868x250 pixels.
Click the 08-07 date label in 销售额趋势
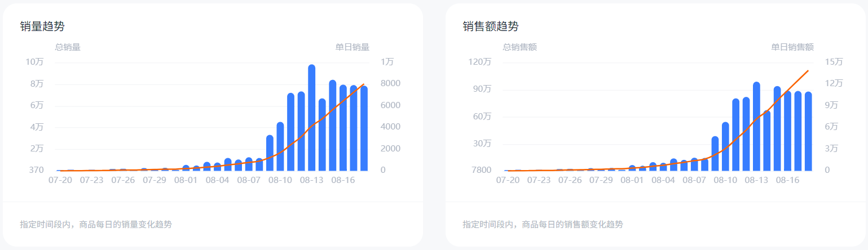694,181
